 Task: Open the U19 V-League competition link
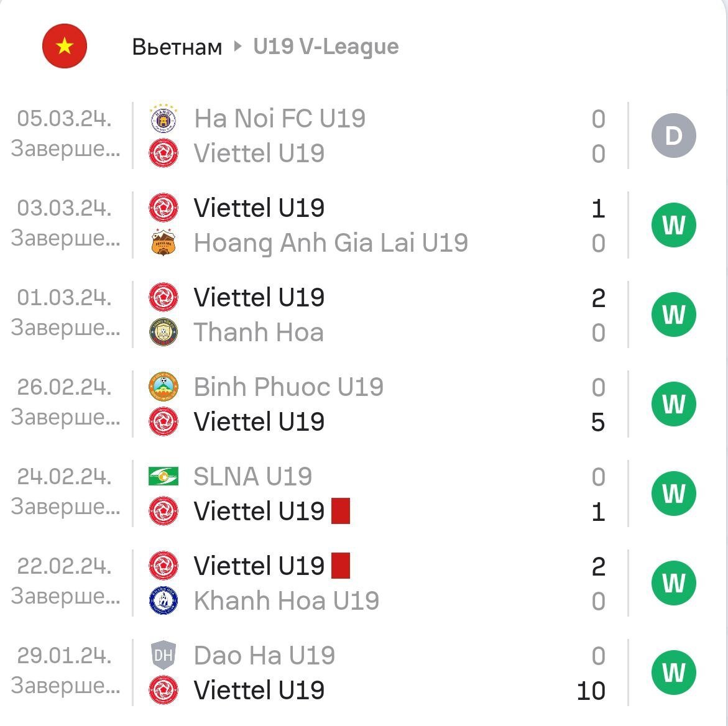point(326,47)
